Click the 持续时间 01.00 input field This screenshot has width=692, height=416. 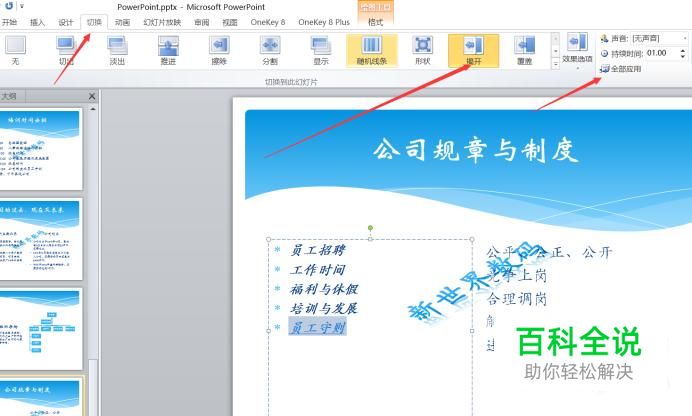coord(662,53)
